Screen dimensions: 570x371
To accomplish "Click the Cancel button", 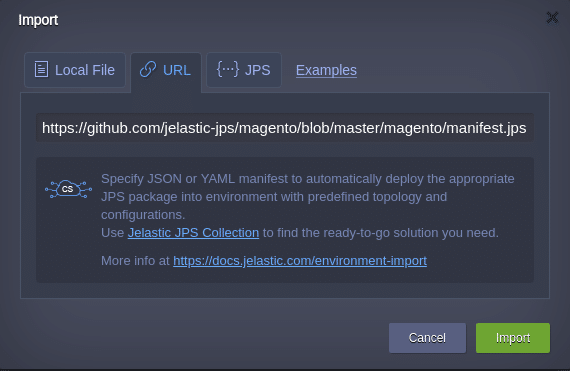I will (x=427, y=338).
